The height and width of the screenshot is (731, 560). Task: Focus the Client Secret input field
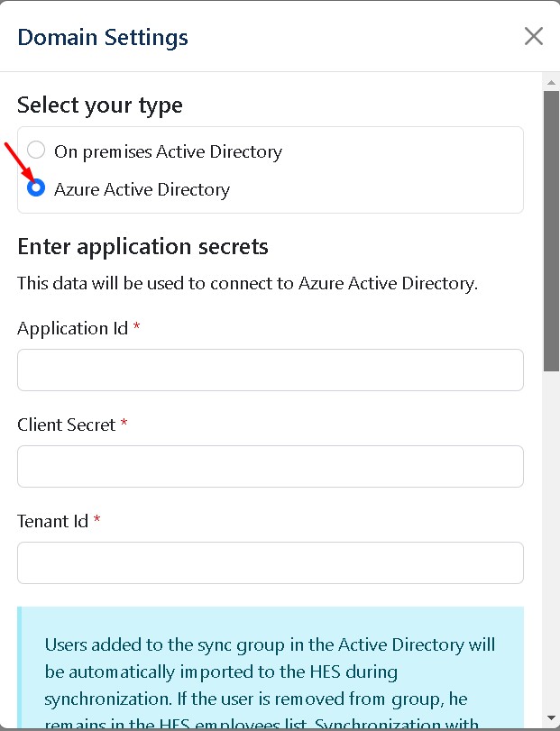[271, 466]
